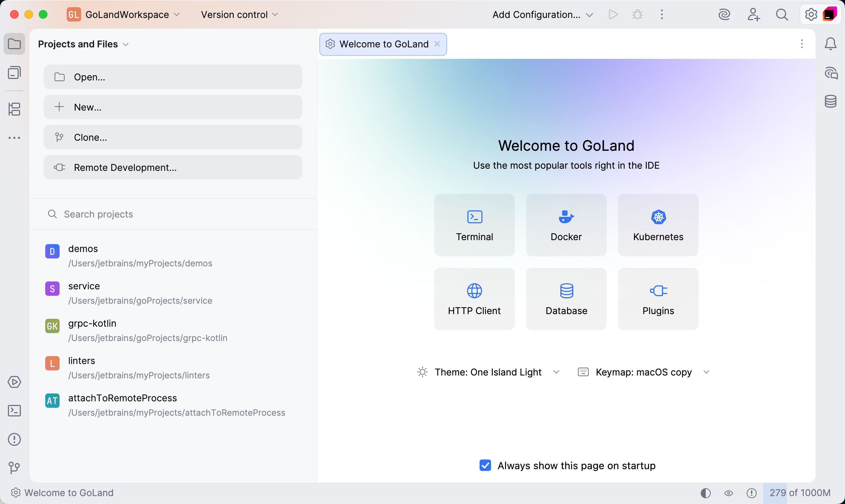Open the Git branch tool window icon
Viewport: 845px width, 504px height.
14,467
